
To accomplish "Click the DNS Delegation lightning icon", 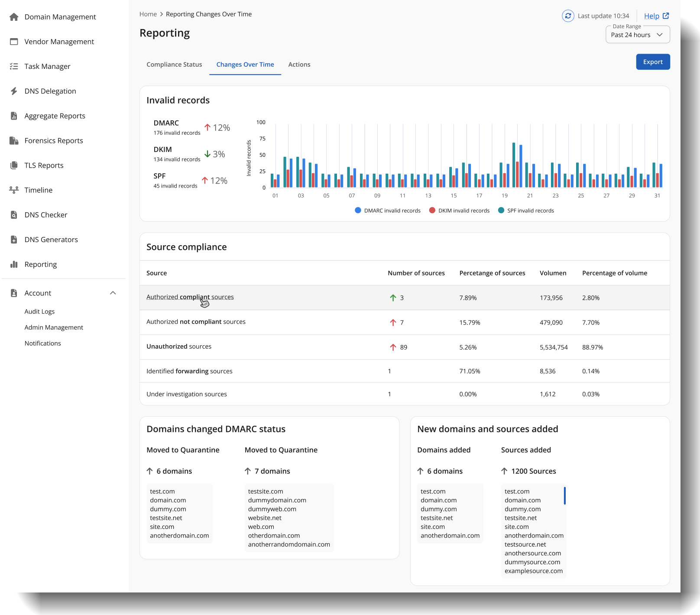I will tap(14, 91).
